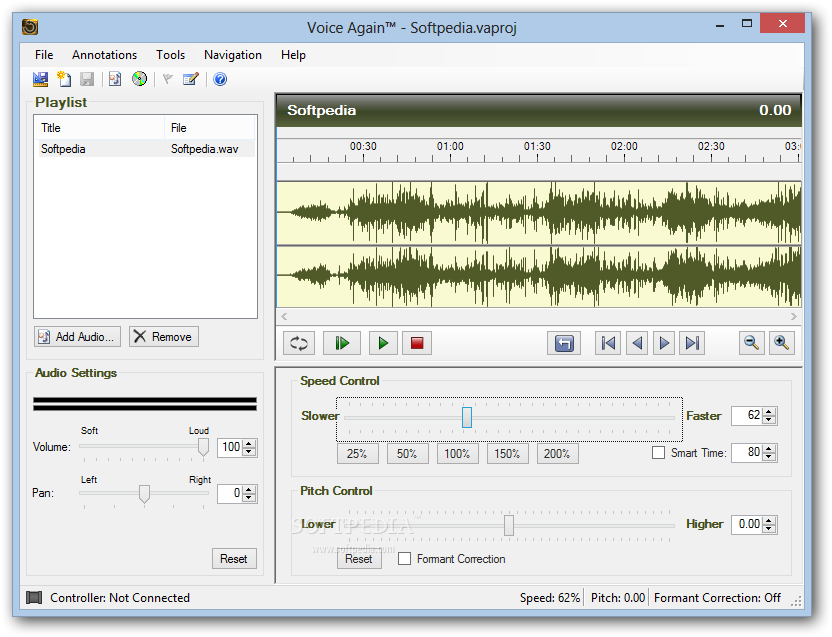This screenshot has height=637, width=832.
Task: Open the Navigation menu
Action: 233,55
